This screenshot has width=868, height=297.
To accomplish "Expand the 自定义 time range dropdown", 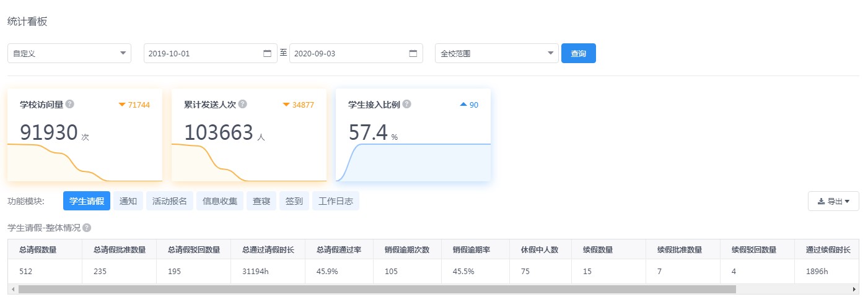I will tap(69, 53).
